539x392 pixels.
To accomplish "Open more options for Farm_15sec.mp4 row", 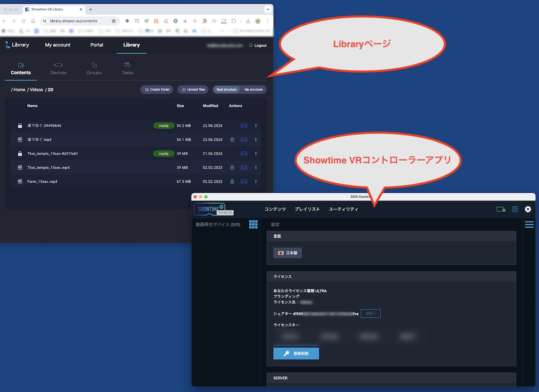I will click(256, 181).
